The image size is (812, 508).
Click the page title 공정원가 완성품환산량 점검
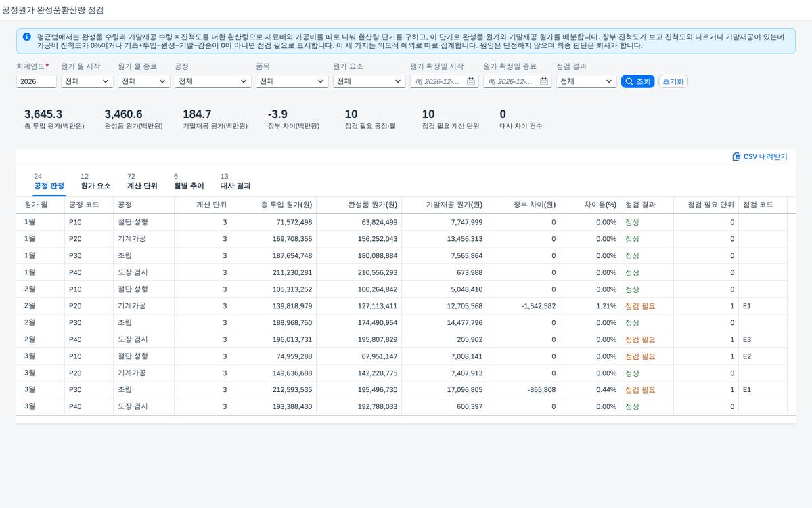click(x=53, y=10)
